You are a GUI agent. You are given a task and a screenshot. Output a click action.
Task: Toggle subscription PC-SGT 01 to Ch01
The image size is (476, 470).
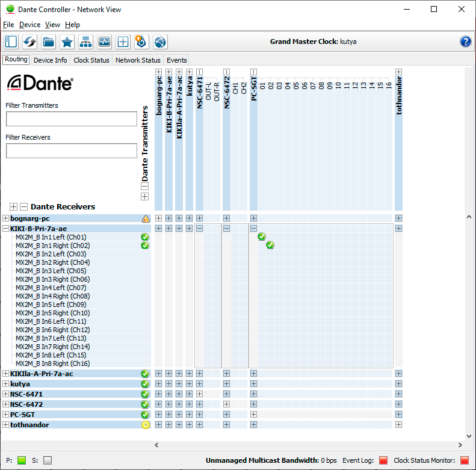coord(262,237)
